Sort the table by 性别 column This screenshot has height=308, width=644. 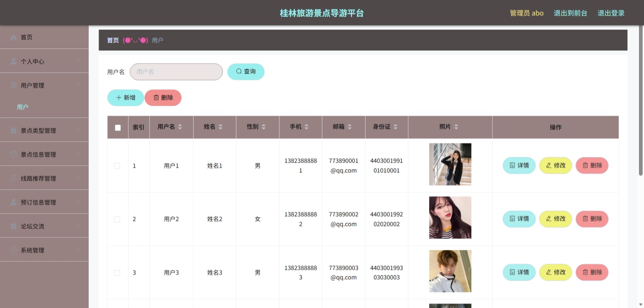264,127
